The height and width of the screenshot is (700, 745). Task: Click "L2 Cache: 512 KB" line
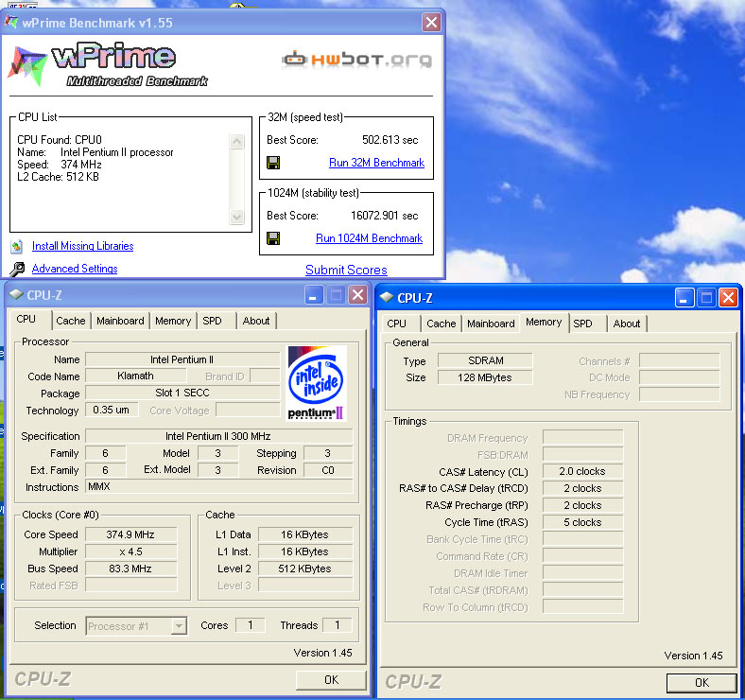58,177
